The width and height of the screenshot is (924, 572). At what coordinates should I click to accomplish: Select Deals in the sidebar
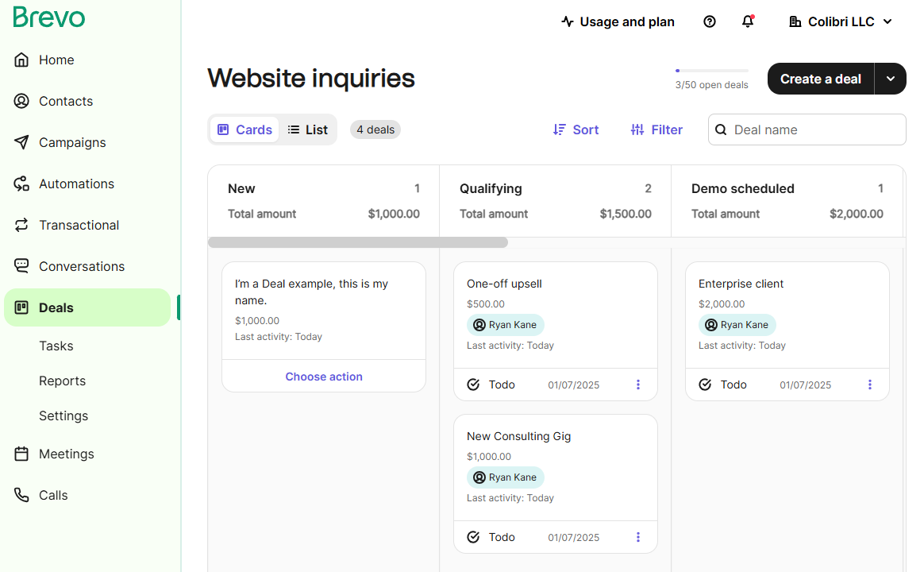[87, 307]
